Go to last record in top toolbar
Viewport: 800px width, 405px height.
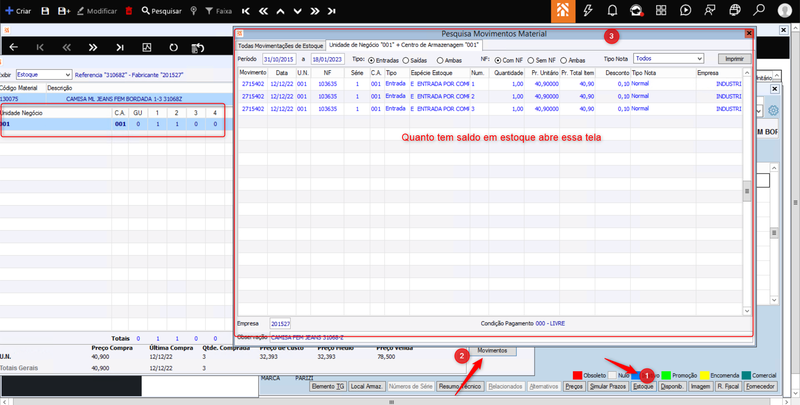(332, 11)
